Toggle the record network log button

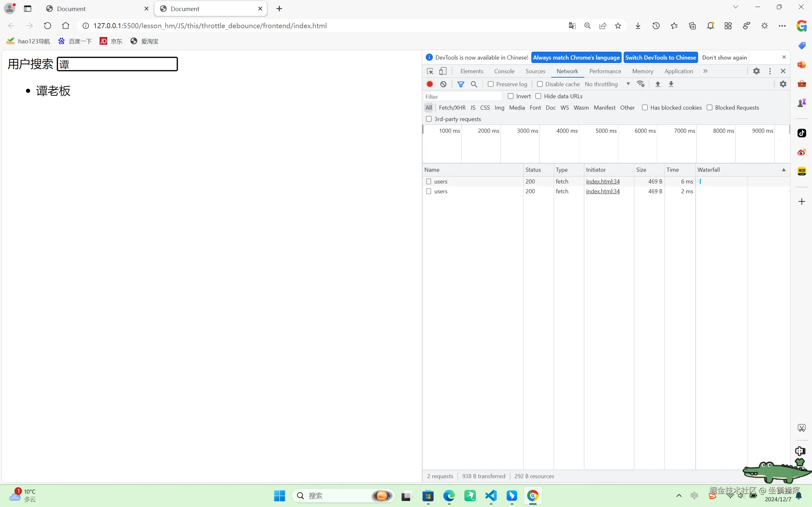coord(430,84)
